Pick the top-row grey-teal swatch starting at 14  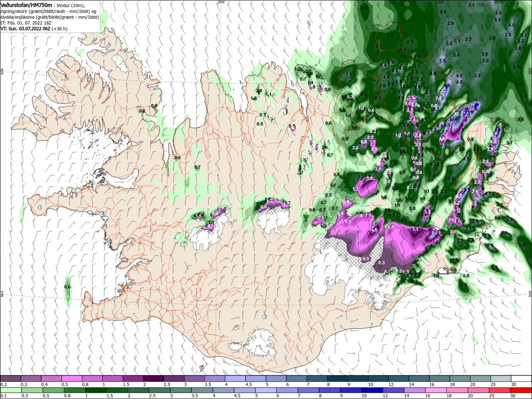419,379
